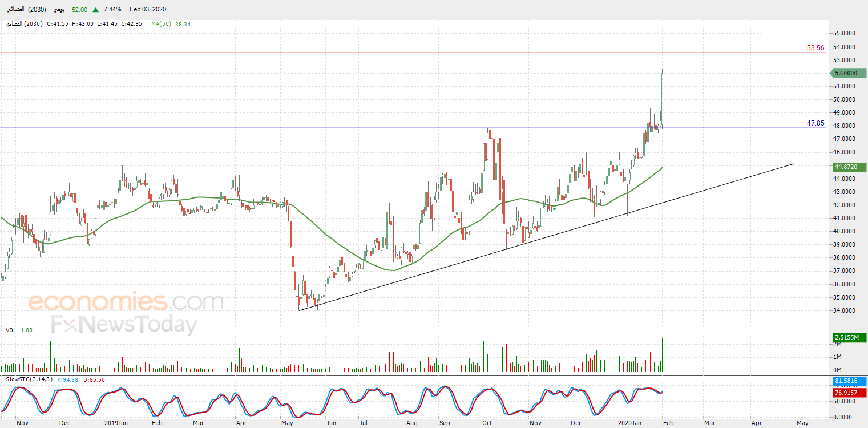Click the low value L:41.45
The width and height of the screenshot is (868, 428).
click(107, 24)
